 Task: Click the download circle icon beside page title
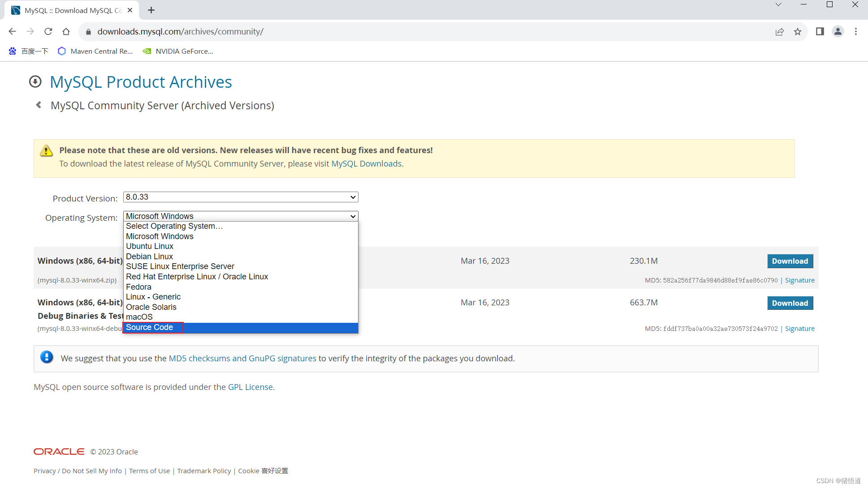click(x=35, y=81)
